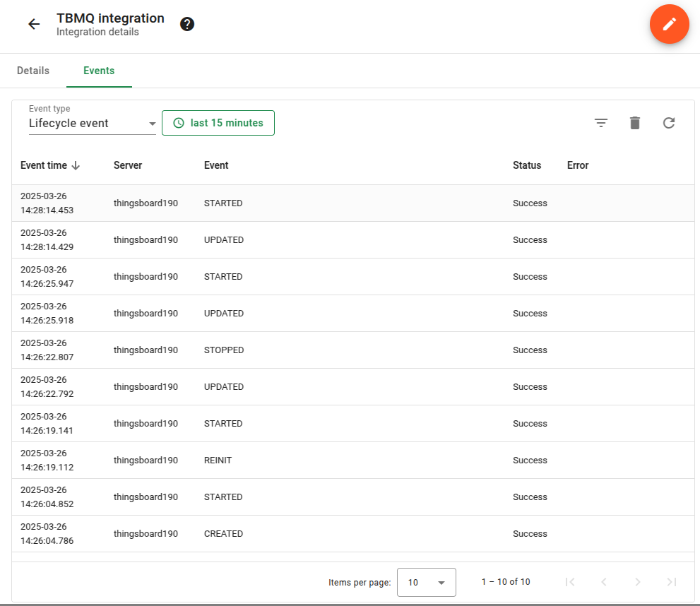Jump to the last page icon
Viewport: 700px width, 606px height.
[x=672, y=582]
